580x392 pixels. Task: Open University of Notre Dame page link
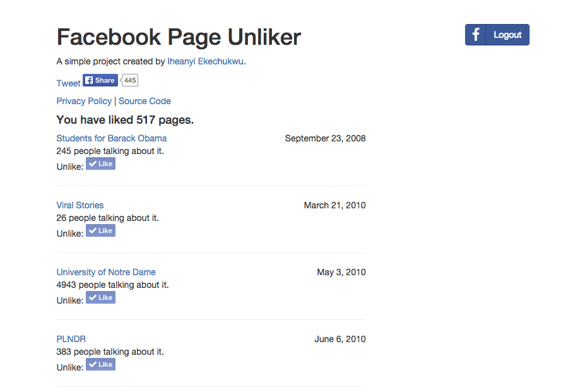click(106, 272)
